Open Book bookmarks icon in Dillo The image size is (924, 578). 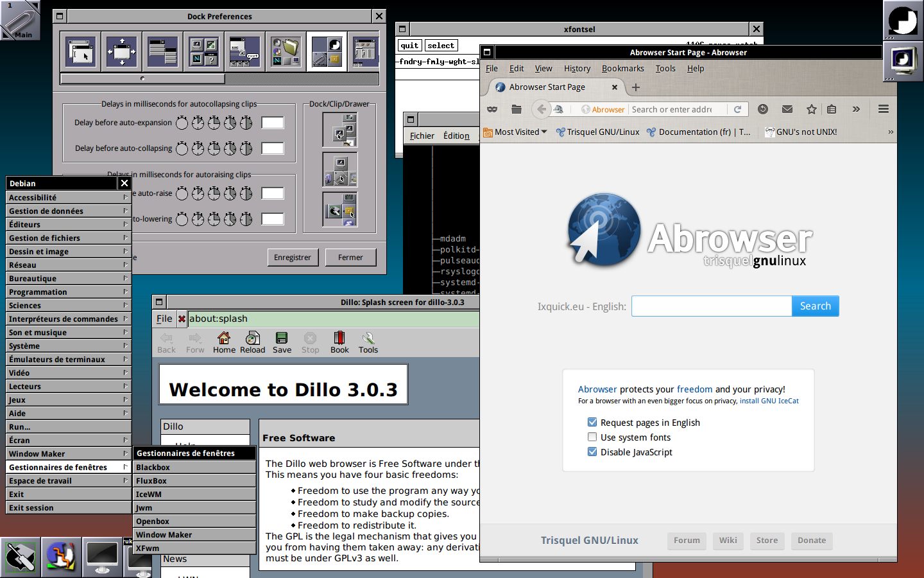coord(339,342)
